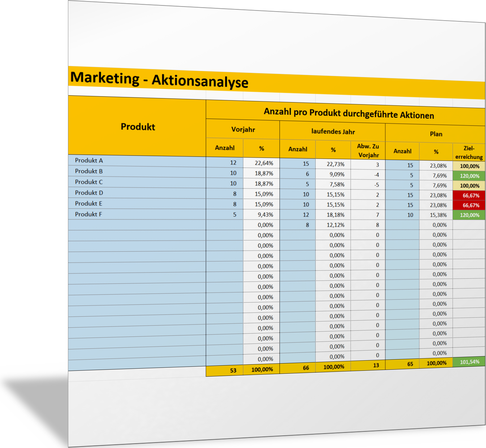The image size is (486, 448).
Task: Select the Produkt F row label
Action: coord(89,214)
